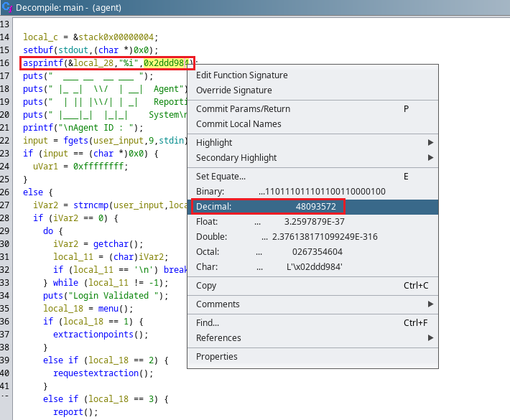Open Properties from the context menu
Viewport: 510px width, 420px height.
[216, 357]
